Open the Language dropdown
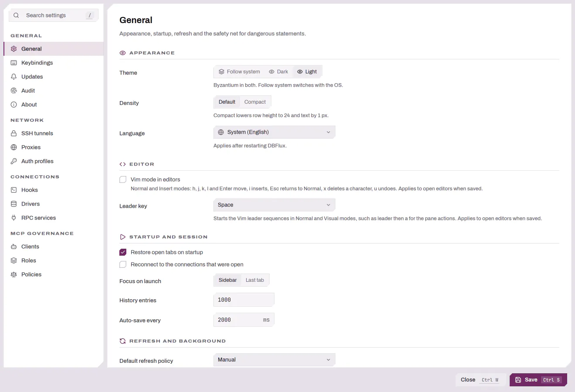This screenshot has height=392, width=575. (274, 132)
